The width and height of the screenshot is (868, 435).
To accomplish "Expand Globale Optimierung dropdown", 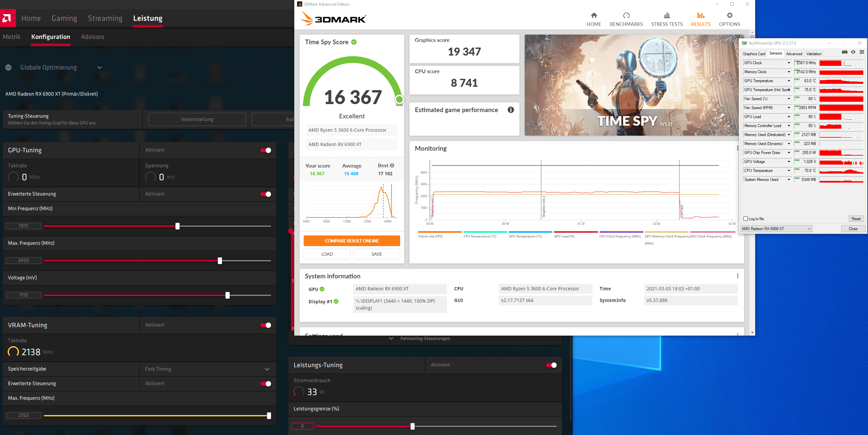I will (x=100, y=67).
